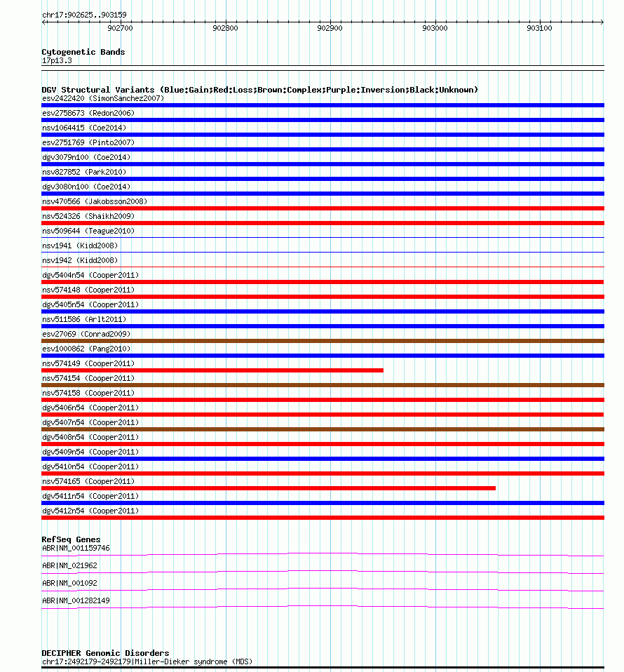This screenshot has height=672, width=624.
Task: Click the dgv3079n100 (Coe2014) label
Action: [86, 157]
